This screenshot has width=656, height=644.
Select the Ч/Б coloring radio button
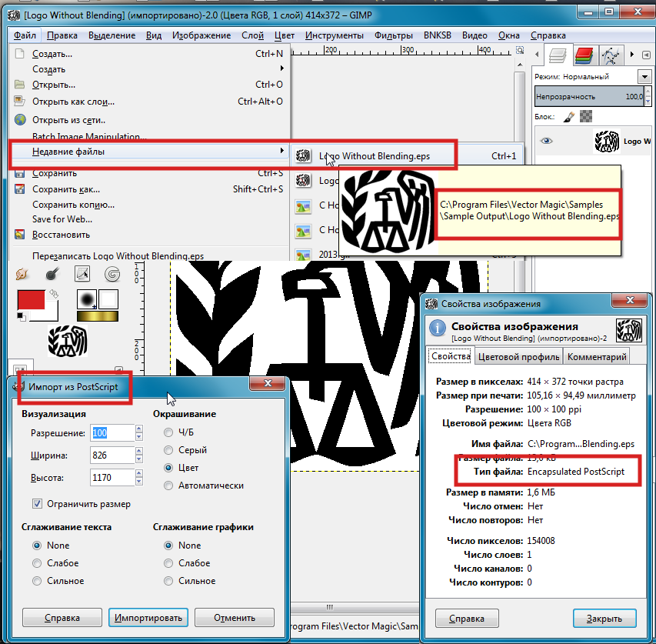[x=168, y=432]
